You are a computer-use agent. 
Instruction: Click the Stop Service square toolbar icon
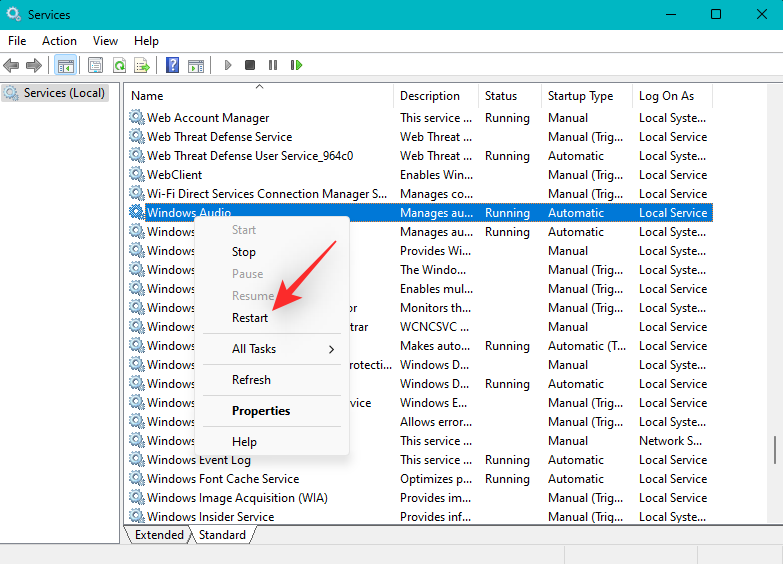(x=250, y=65)
